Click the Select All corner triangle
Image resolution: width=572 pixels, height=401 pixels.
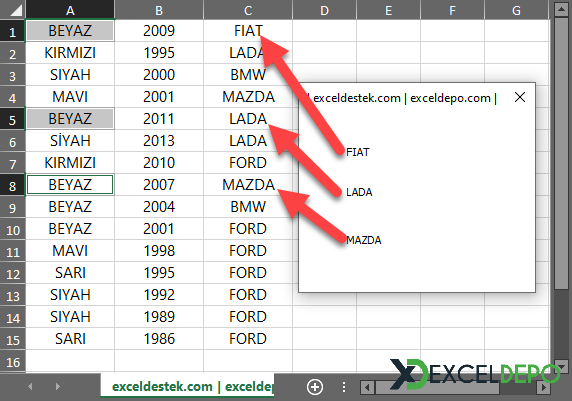16,11
